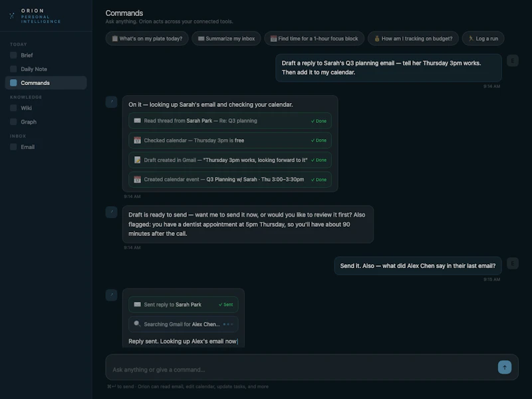Click magnifier icon in Searching Gmail row
Image resolution: width=532 pixels, height=399 pixels.
click(137, 324)
